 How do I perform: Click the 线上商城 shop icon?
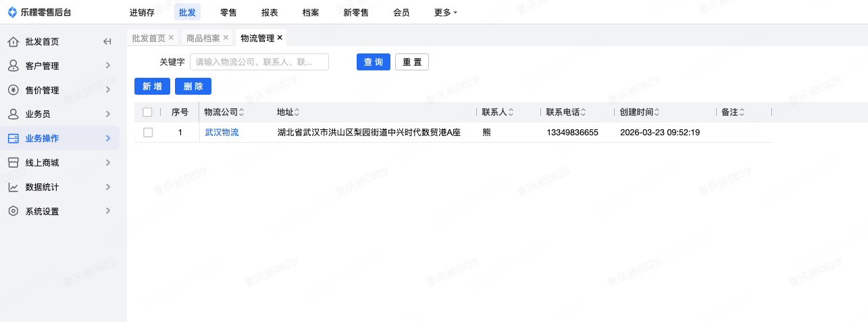pos(13,162)
